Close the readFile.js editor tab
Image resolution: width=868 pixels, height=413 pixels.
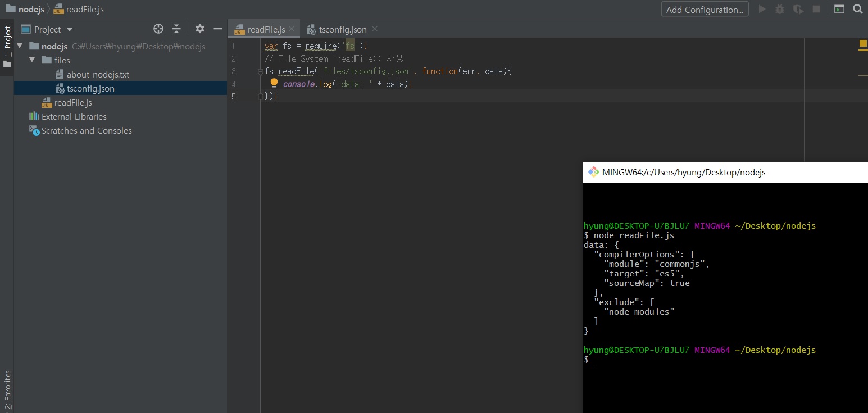pyautogui.click(x=292, y=29)
